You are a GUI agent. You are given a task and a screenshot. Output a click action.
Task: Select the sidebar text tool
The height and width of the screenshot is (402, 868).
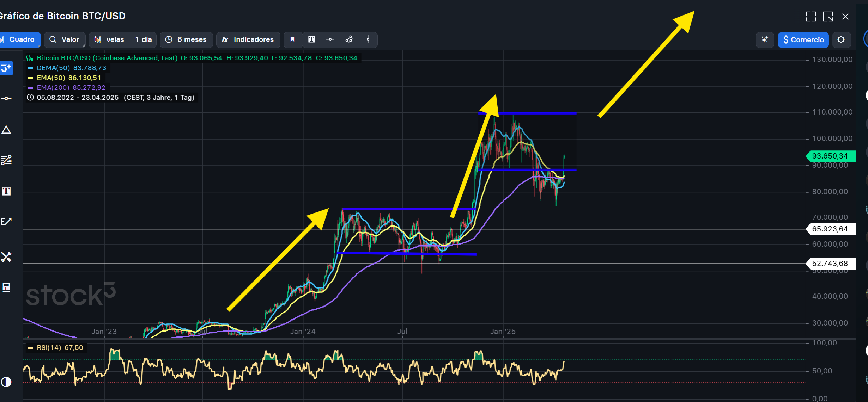point(6,191)
